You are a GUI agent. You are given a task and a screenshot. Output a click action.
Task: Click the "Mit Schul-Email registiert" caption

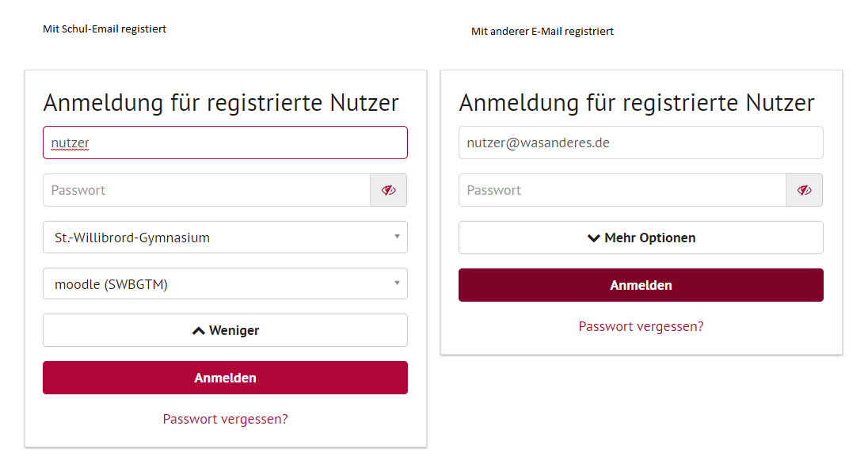point(105,29)
